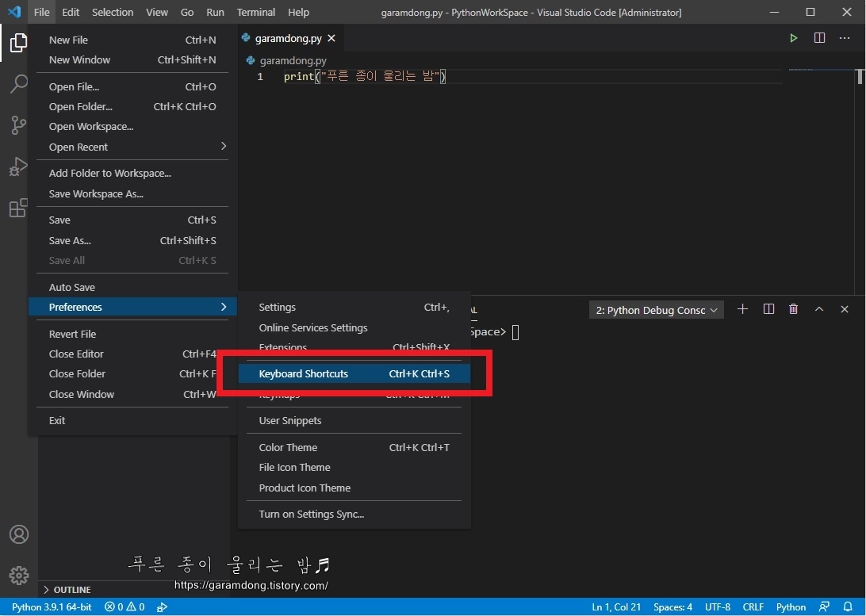Open the editor More Actions ellipsis

pyautogui.click(x=845, y=38)
